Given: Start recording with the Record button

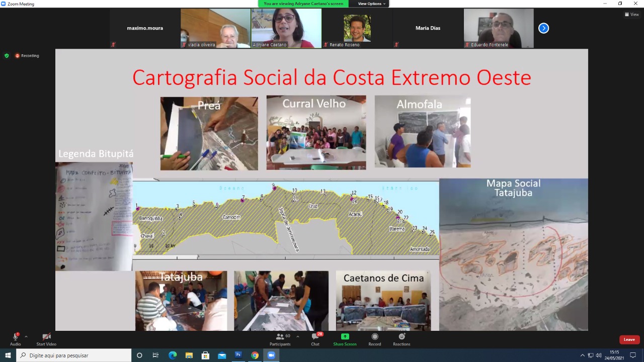Looking at the screenshot, I should 374,339.
